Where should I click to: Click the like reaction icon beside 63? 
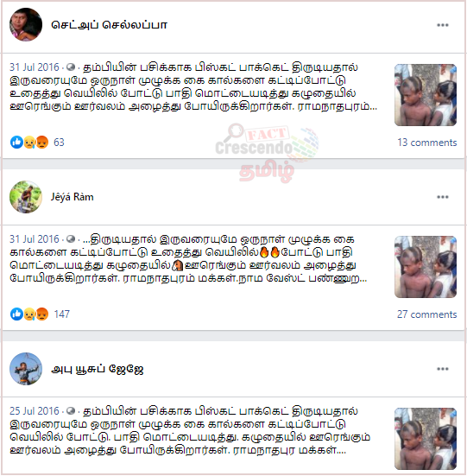click(x=16, y=142)
